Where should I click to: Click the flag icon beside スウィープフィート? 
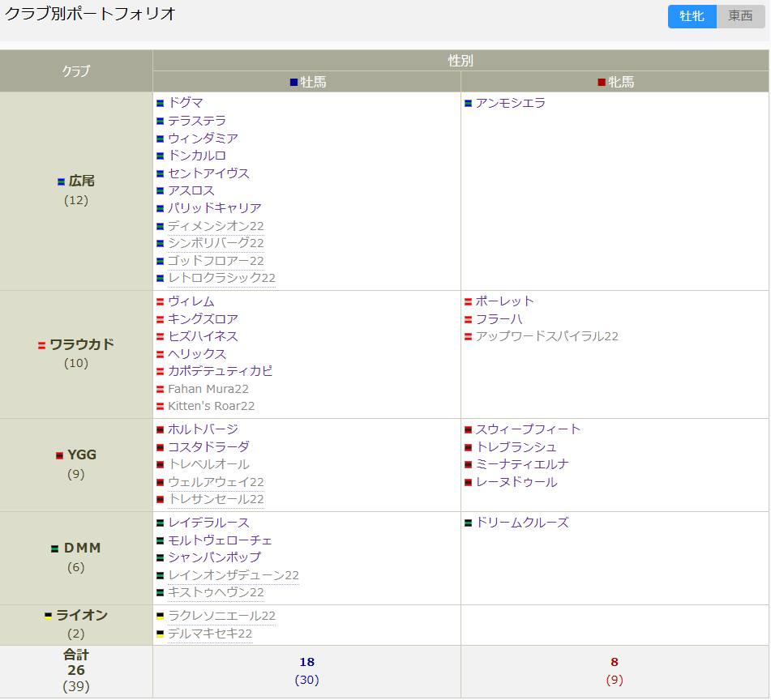click(469, 430)
